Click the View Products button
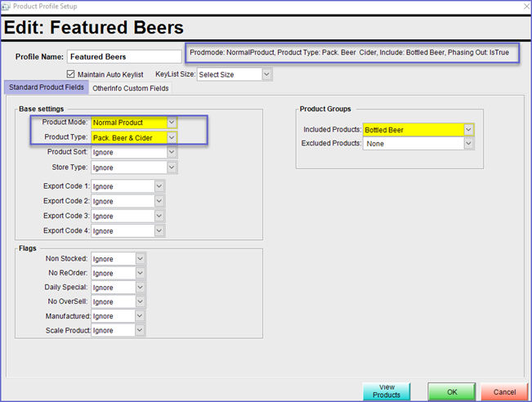532x402 pixels. tap(387, 391)
